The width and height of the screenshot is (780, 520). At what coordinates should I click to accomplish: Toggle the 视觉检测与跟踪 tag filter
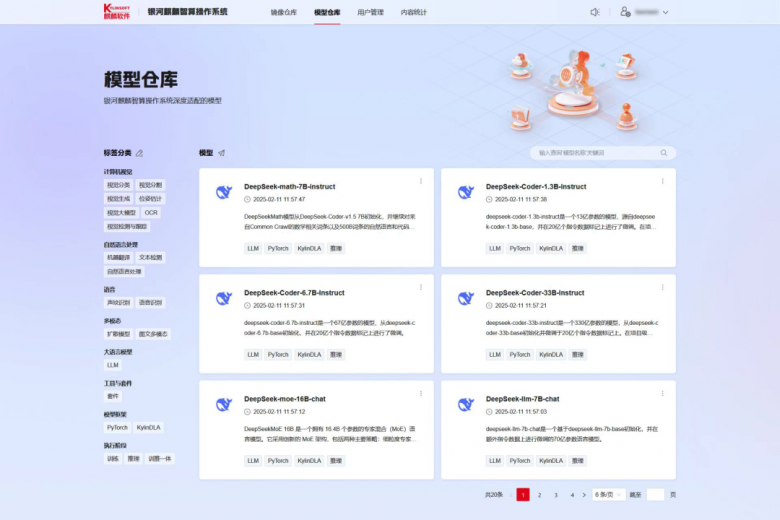127,226
